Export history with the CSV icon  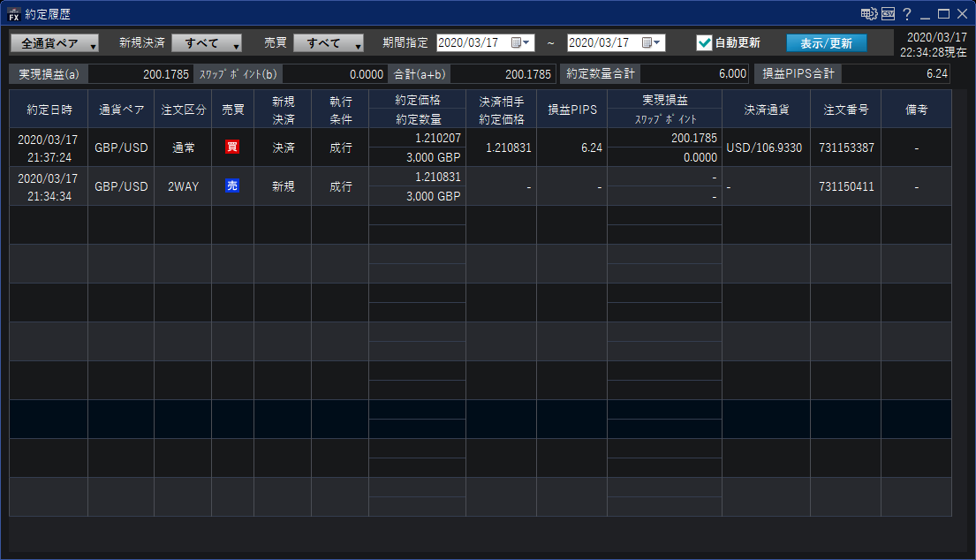pos(888,14)
